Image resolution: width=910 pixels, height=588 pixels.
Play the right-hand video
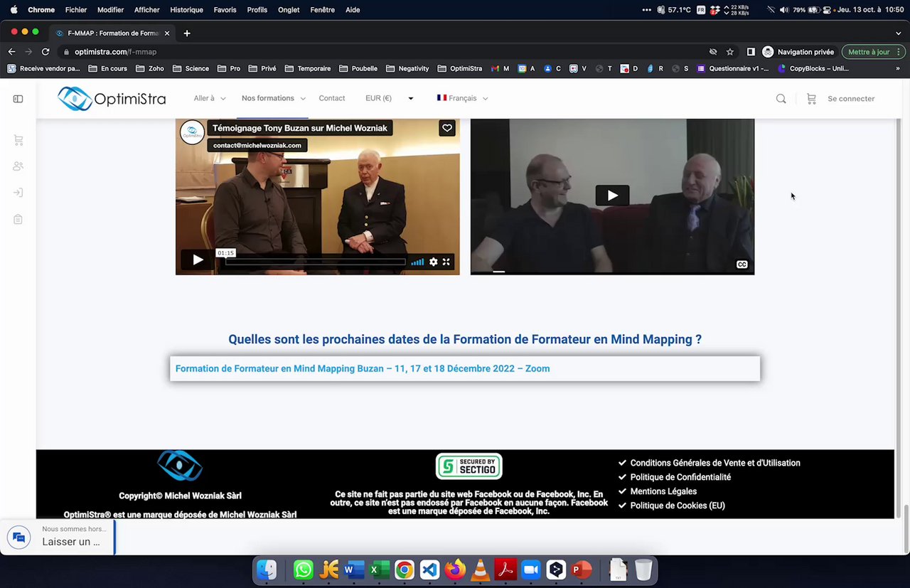612,196
